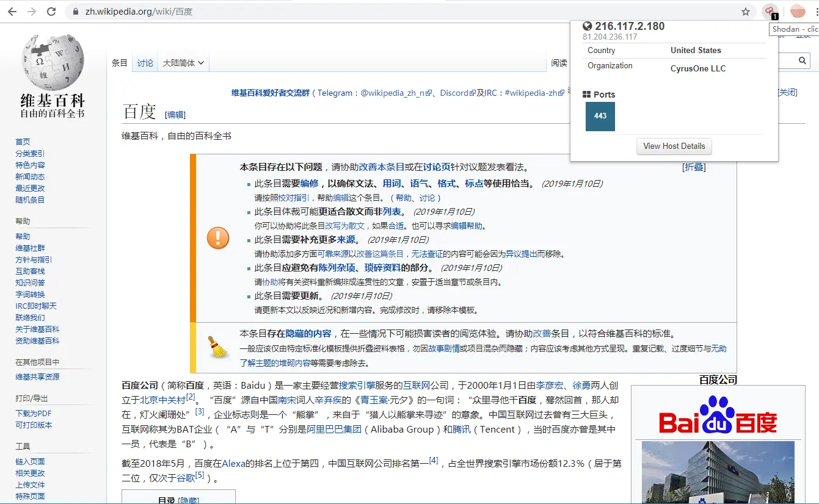Click the Wikipedia globe logo
Screen dimensions: 819x504
pyautogui.click(x=53, y=62)
